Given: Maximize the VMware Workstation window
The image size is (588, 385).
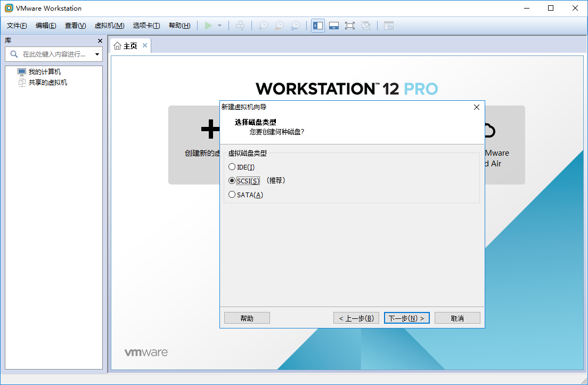Looking at the screenshot, I should [x=551, y=8].
